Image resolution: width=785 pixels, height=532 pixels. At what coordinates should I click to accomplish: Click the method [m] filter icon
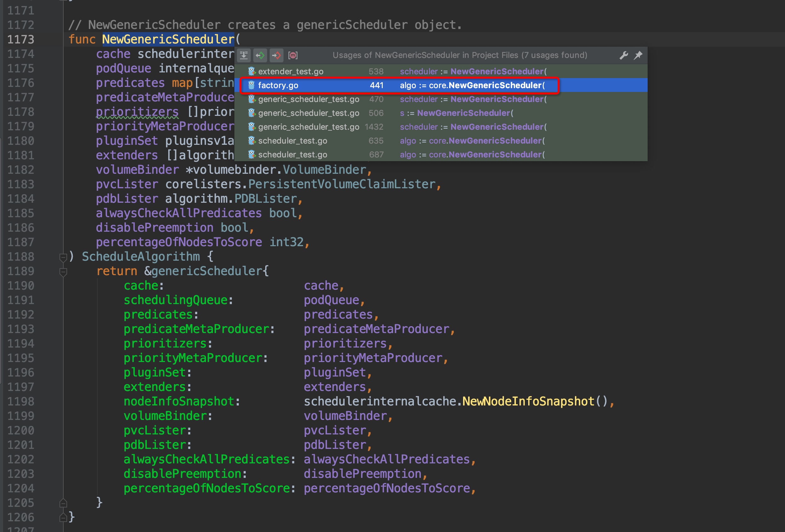point(293,55)
